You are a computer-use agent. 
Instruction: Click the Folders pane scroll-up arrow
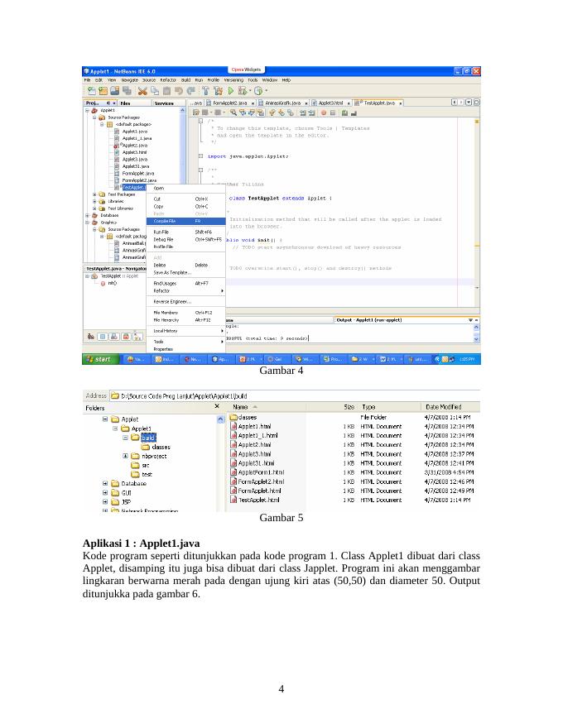[x=220, y=419]
